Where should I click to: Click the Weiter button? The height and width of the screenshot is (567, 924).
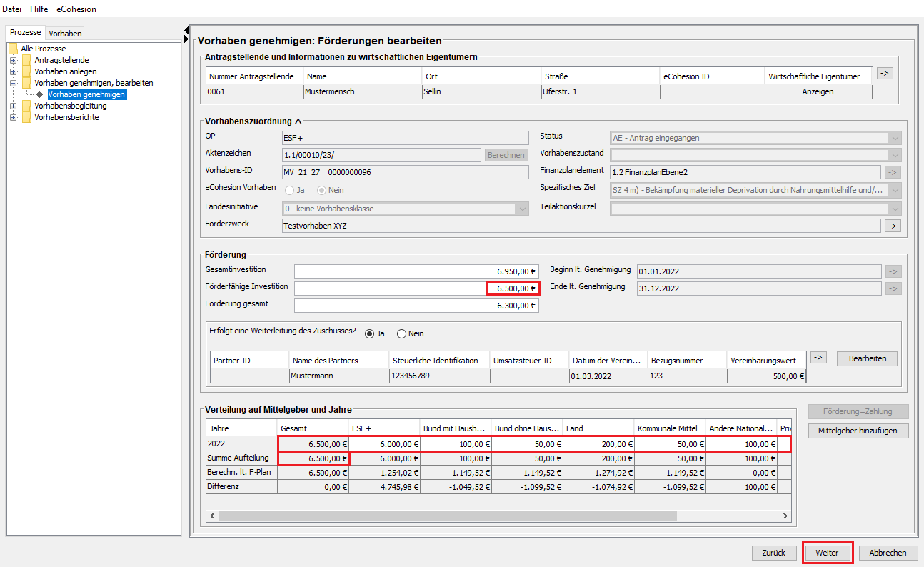(827, 553)
